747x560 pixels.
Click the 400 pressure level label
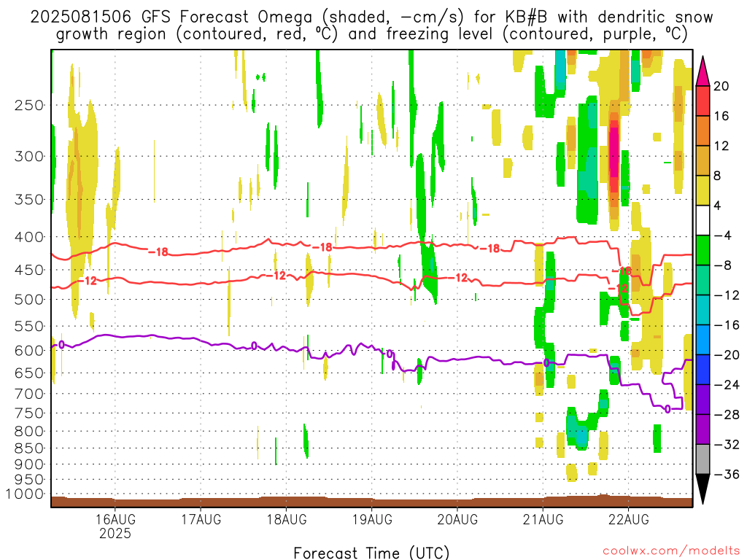point(29,237)
